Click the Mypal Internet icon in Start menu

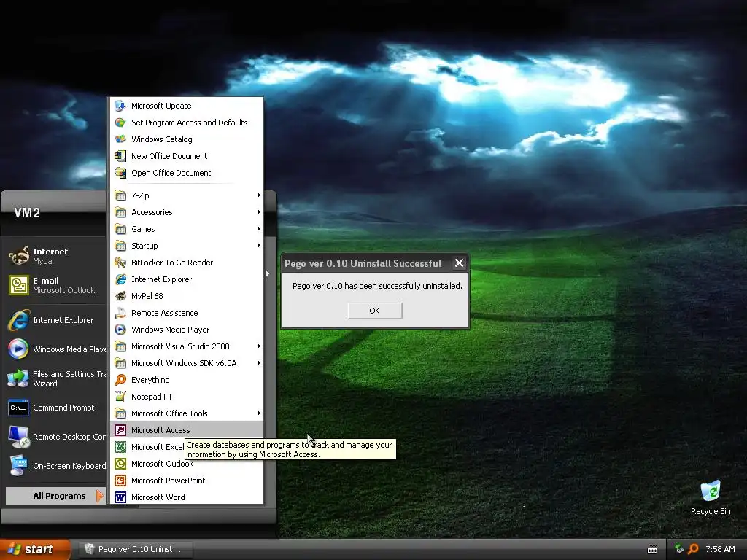[18, 256]
